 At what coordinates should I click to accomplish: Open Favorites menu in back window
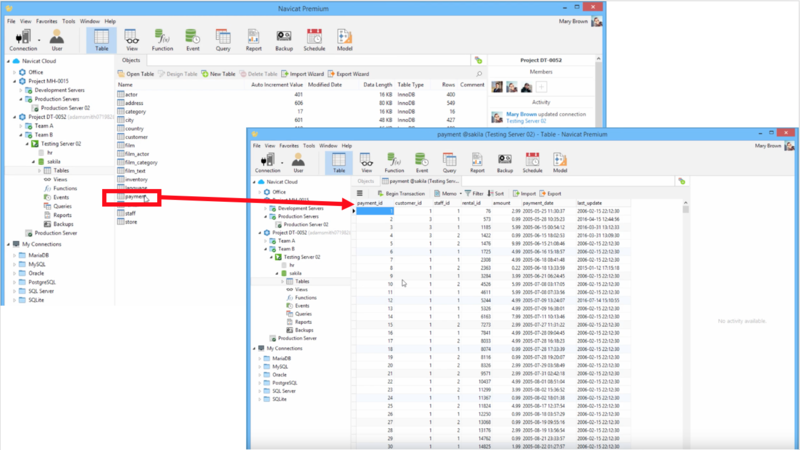46,21
